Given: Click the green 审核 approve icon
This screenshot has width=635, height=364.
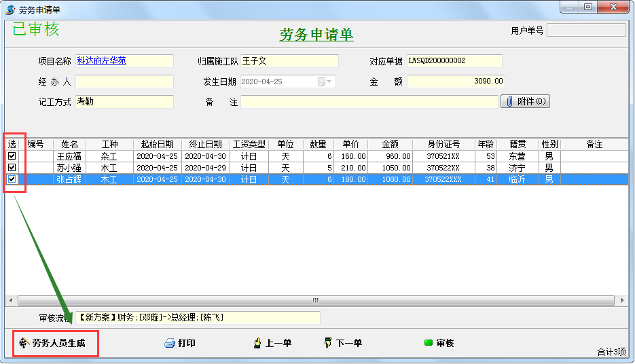Looking at the screenshot, I should pos(428,344).
